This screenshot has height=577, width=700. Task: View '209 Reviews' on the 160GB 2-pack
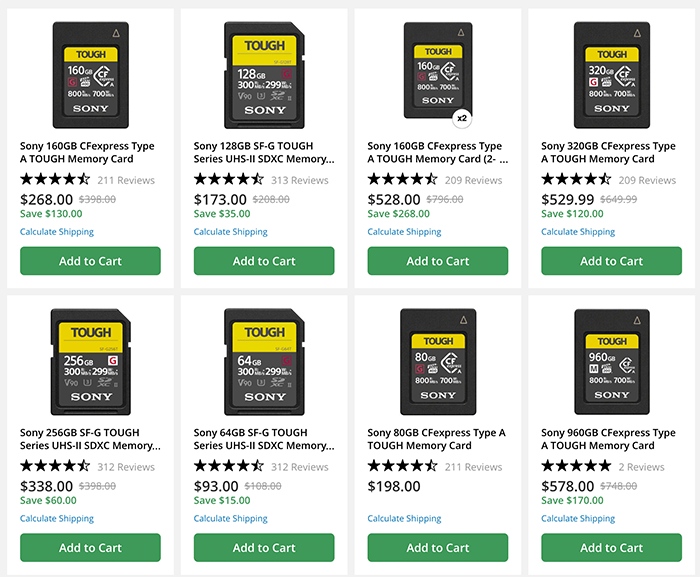pos(473,180)
